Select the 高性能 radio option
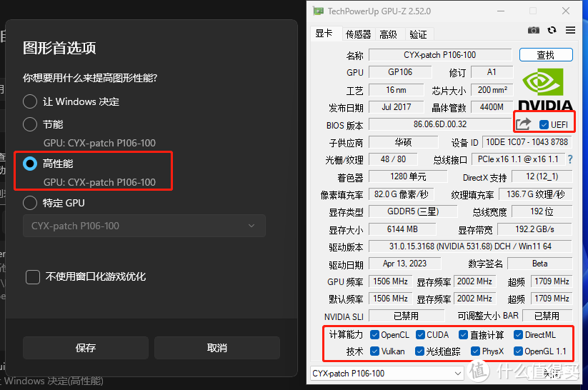 (x=30, y=164)
